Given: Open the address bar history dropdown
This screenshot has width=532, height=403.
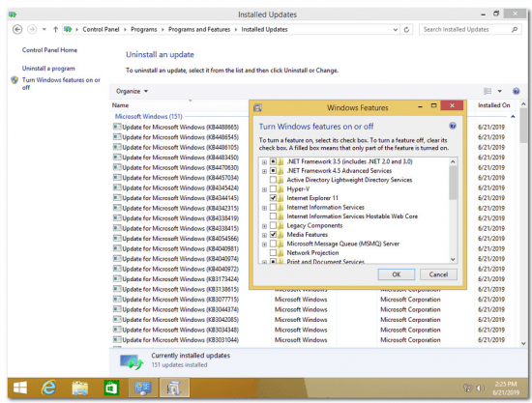Looking at the screenshot, I should point(396,30).
